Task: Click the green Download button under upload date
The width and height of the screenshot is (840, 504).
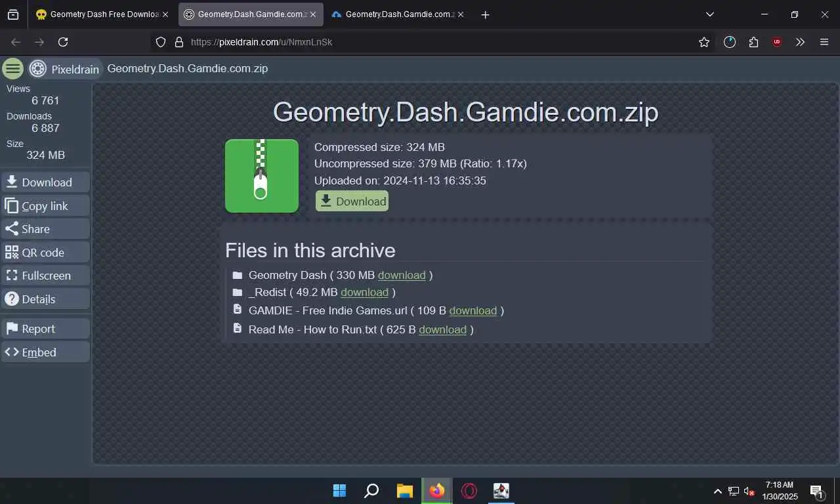Action: pos(352,201)
